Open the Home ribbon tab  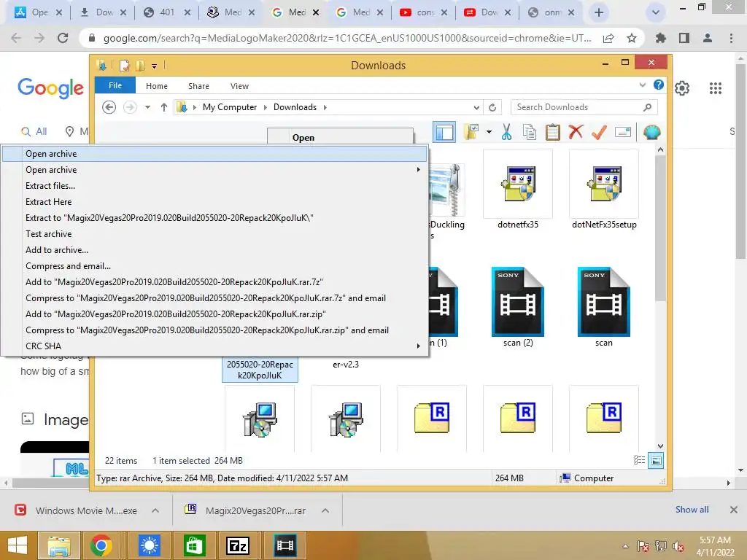(157, 86)
